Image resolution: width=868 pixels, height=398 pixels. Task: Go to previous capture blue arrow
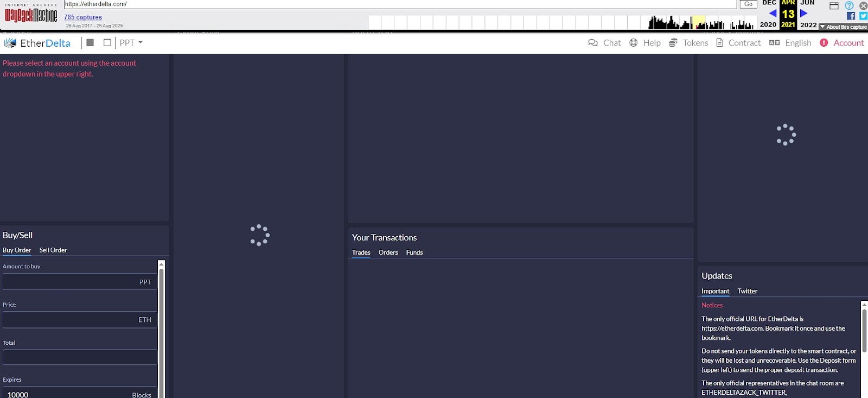pyautogui.click(x=773, y=13)
